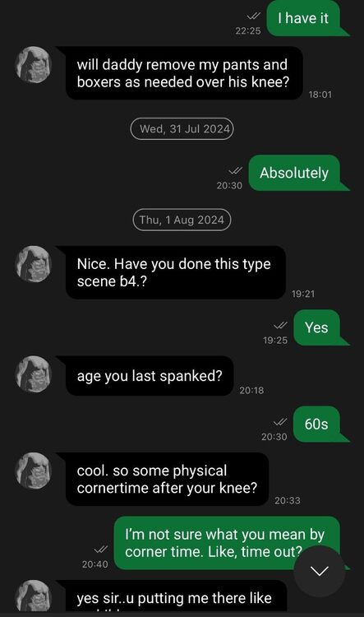The height and width of the screenshot is (617, 364).
Task: Tap double checkmark above the 20:40 timestamp
Action: [x=100, y=550]
